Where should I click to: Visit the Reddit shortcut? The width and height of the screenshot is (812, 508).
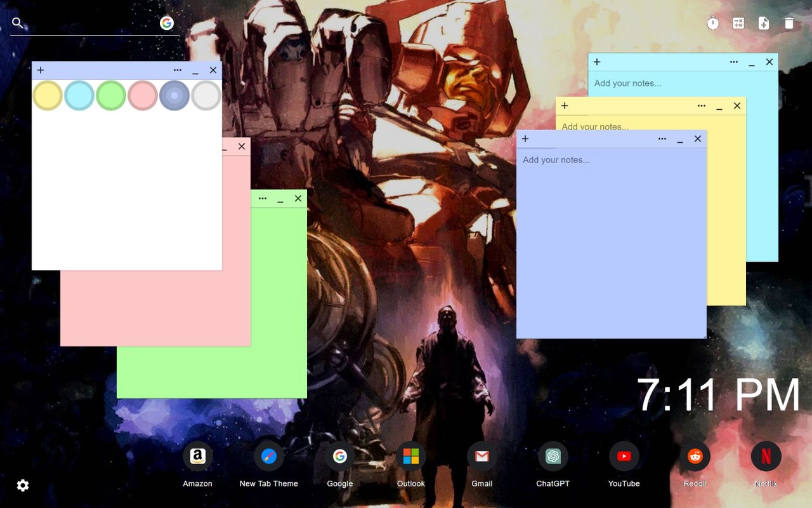point(695,465)
